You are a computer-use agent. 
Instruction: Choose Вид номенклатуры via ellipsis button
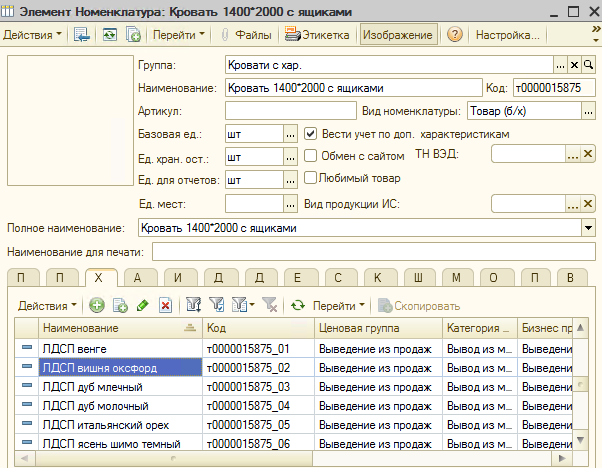click(x=588, y=111)
